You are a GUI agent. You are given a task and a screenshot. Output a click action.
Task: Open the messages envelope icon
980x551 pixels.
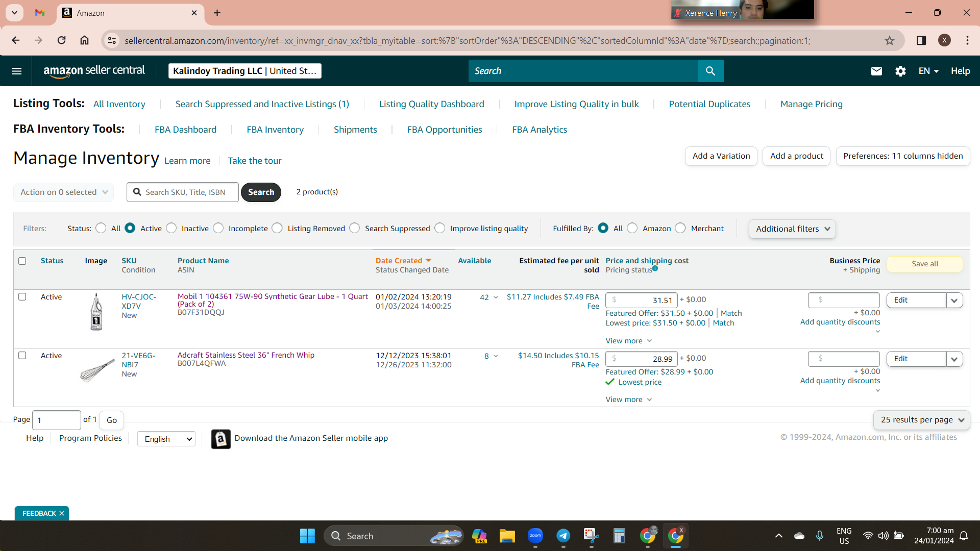pyautogui.click(x=876, y=71)
